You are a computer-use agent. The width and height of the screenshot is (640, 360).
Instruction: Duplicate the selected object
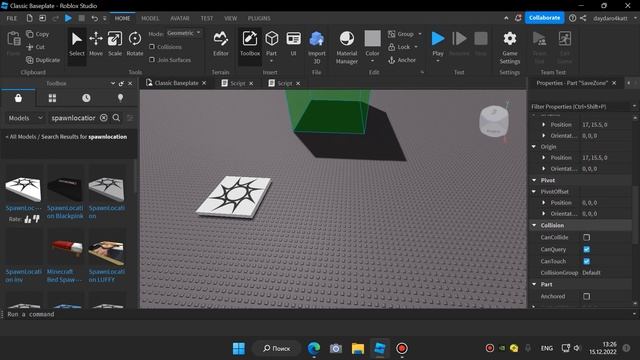click(x=43, y=60)
